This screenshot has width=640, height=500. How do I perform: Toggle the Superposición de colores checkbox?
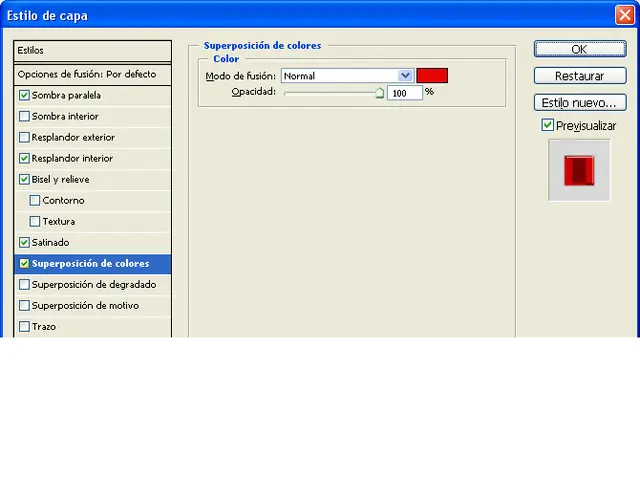pyautogui.click(x=24, y=263)
